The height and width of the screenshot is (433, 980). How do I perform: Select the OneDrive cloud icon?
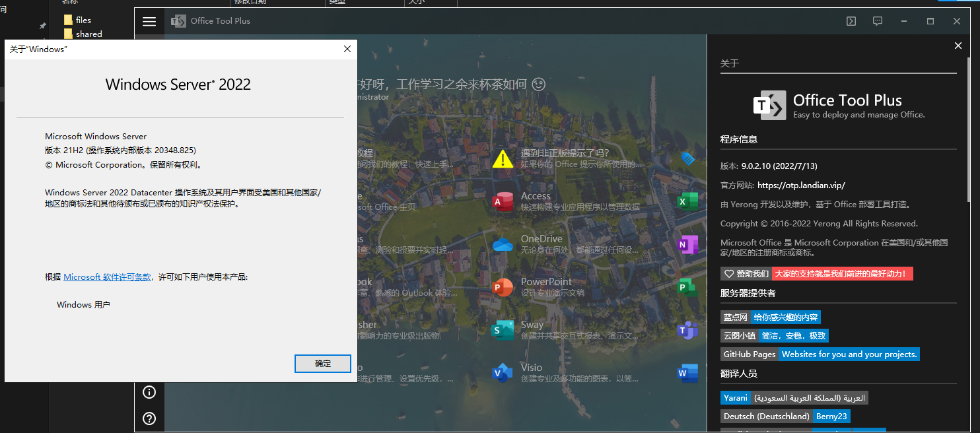pyautogui.click(x=503, y=244)
